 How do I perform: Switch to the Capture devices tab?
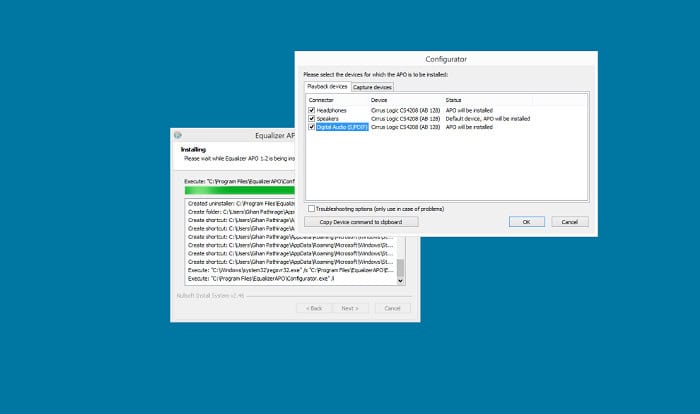tap(372, 87)
